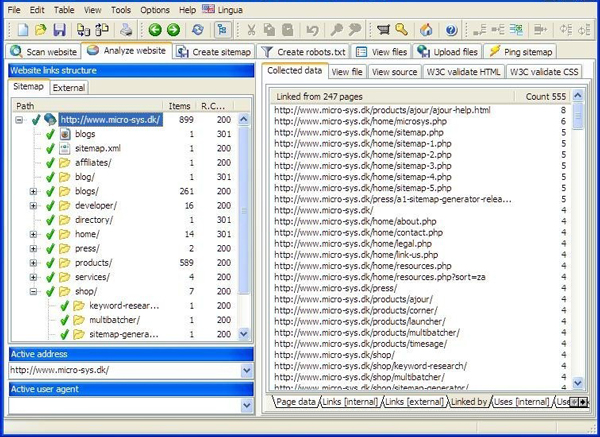The width and height of the screenshot is (600, 437).
Task: Open the Active address dropdown
Action: [x=247, y=371]
